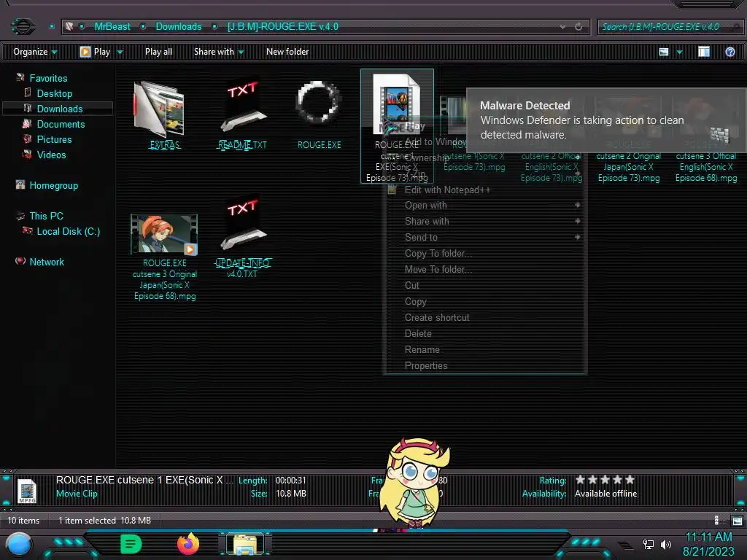Click the volume speaker tray icon
Image resolution: width=747 pixels, height=560 pixels.
point(665,544)
